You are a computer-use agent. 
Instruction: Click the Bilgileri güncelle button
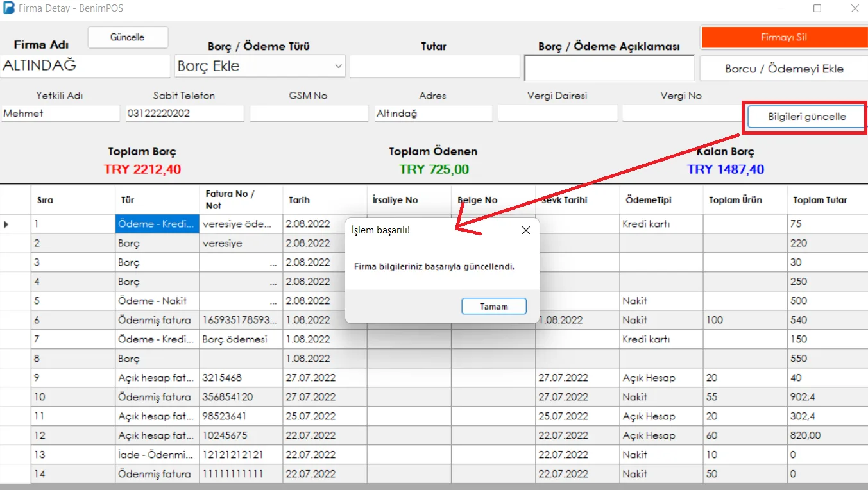[x=807, y=117]
